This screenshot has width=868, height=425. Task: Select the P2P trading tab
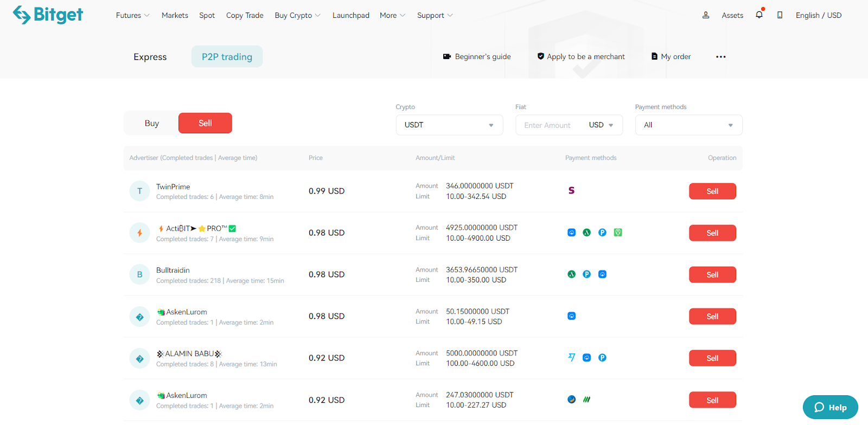[x=227, y=56]
